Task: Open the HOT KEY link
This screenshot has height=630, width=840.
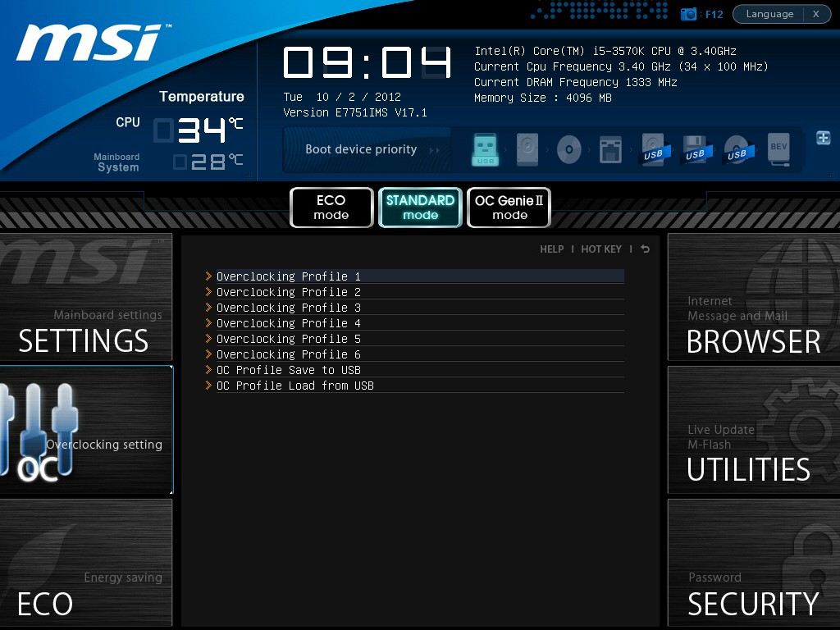Action: [x=601, y=249]
